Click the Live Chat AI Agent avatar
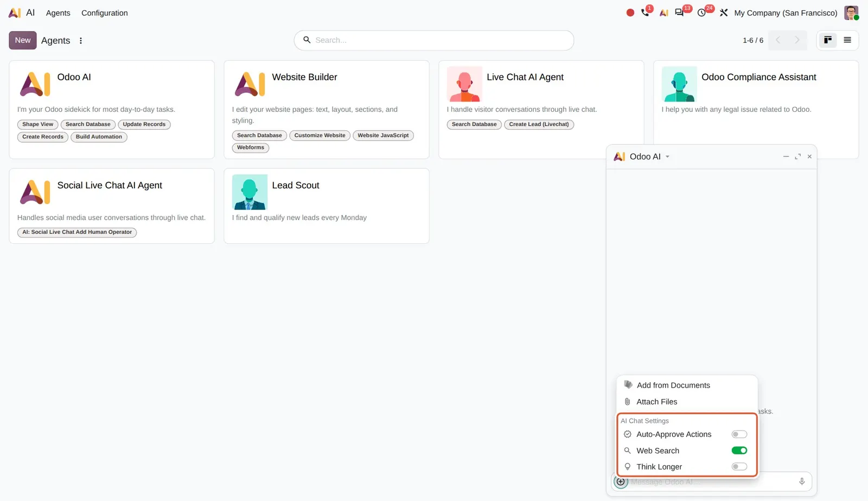Image resolution: width=868 pixels, height=501 pixels. point(464,84)
